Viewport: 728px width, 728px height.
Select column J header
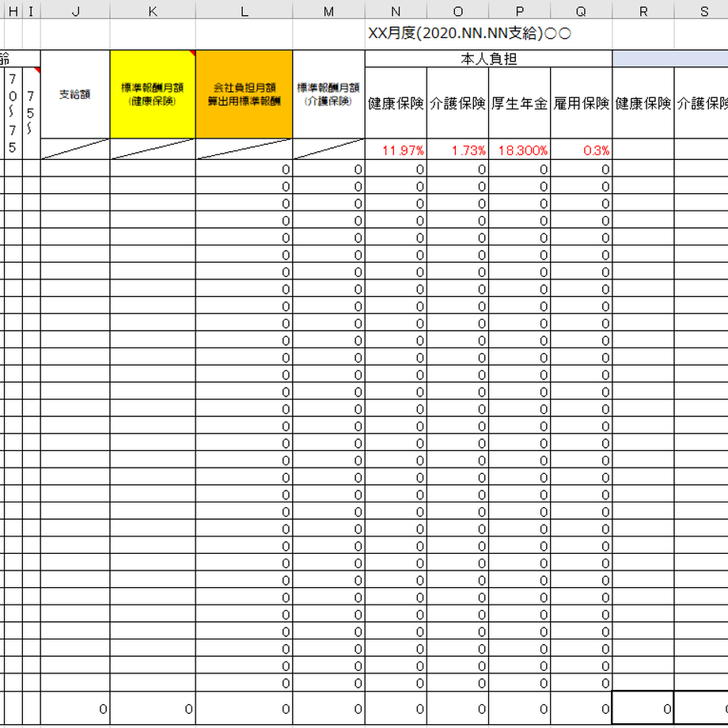75,11
